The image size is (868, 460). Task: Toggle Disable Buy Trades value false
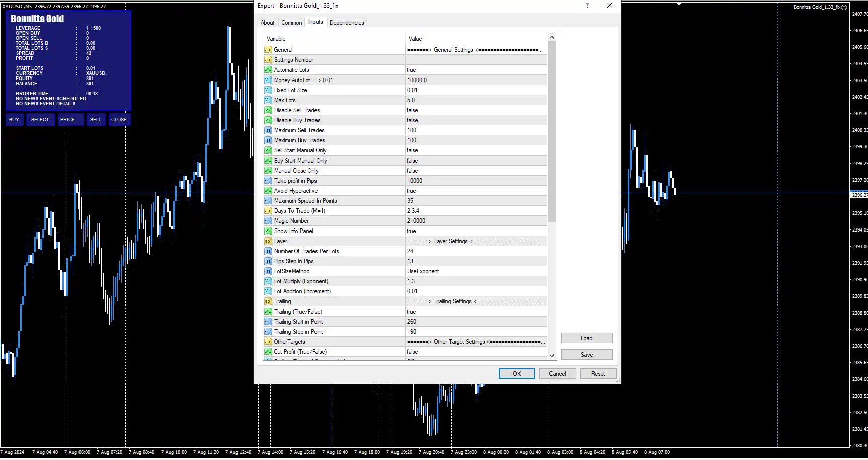[476, 120]
